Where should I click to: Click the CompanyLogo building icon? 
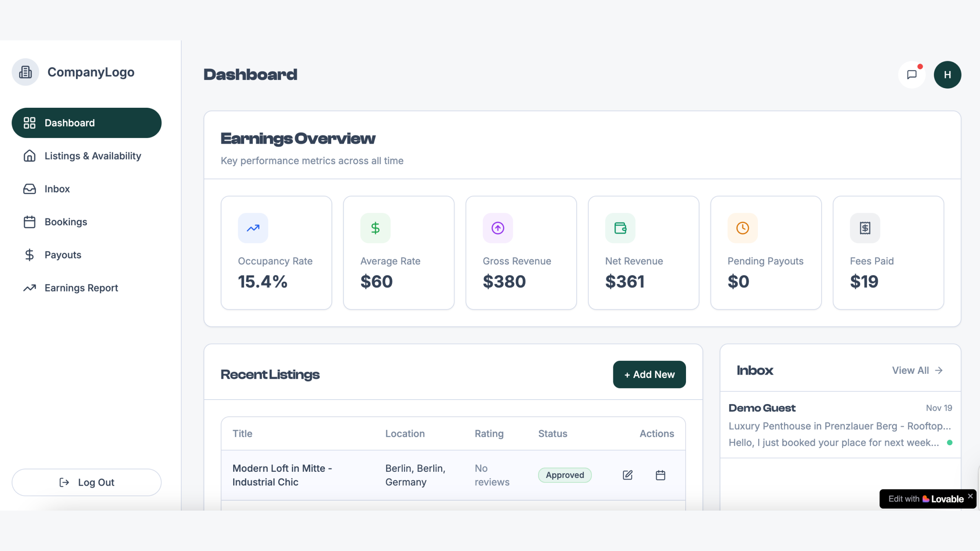[25, 72]
